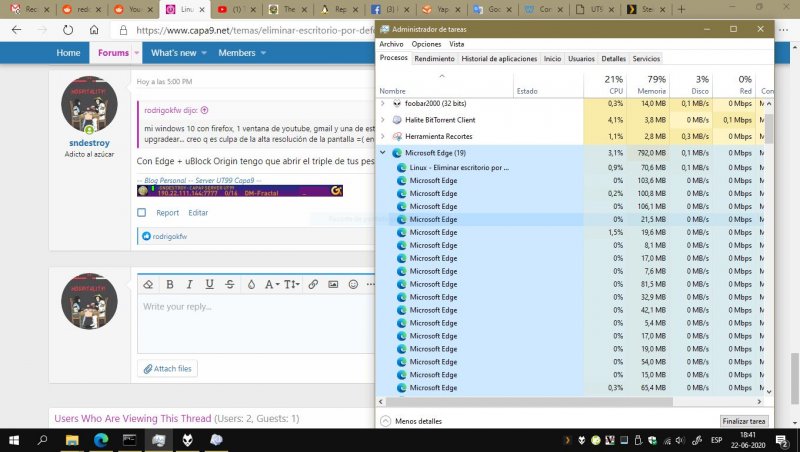Expand the foobar2000 (32 bits) process row
This screenshot has width=800, height=452.
coord(384,103)
